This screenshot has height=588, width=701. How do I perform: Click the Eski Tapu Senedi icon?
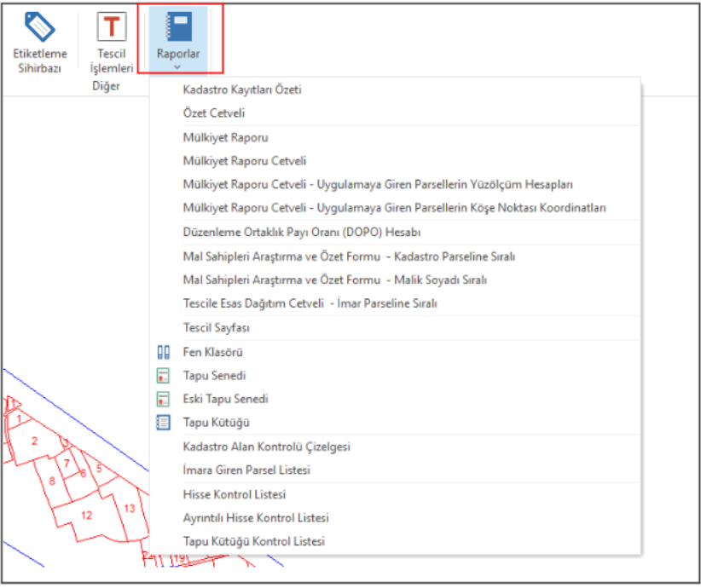pos(164,399)
